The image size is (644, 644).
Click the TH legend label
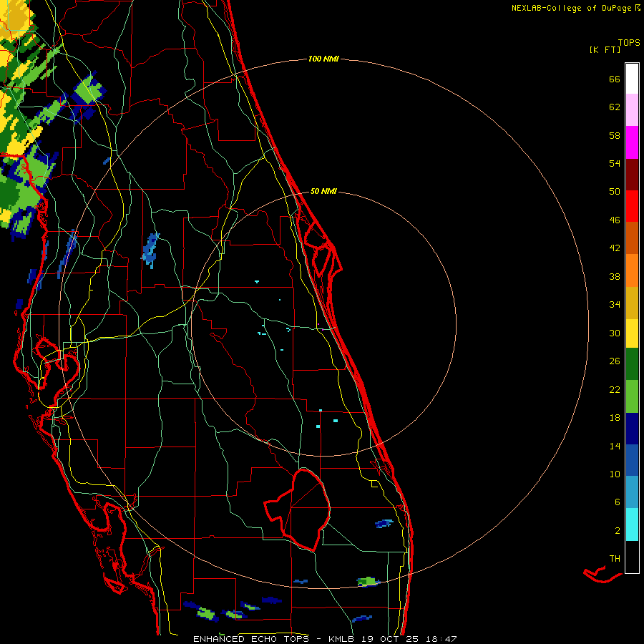pyautogui.click(x=615, y=559)
